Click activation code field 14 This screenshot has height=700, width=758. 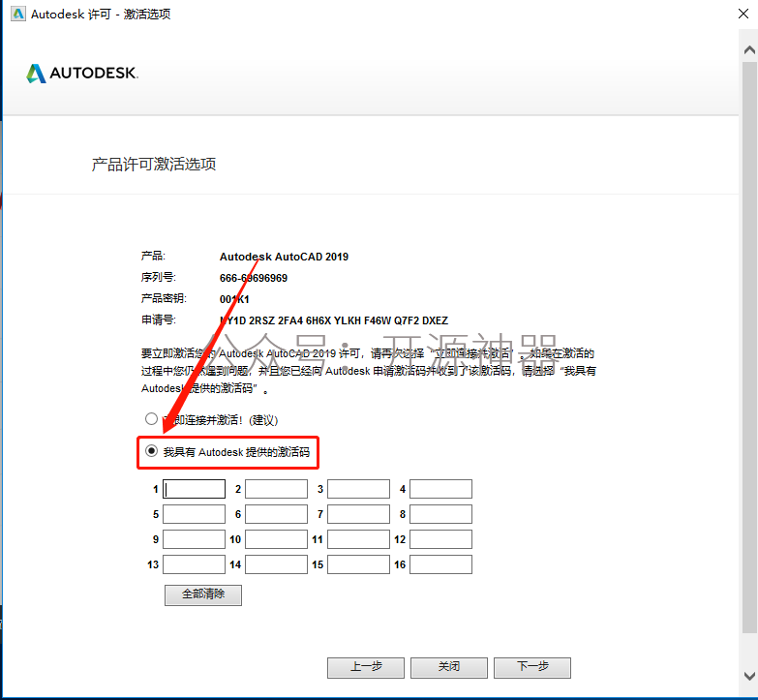276,564
